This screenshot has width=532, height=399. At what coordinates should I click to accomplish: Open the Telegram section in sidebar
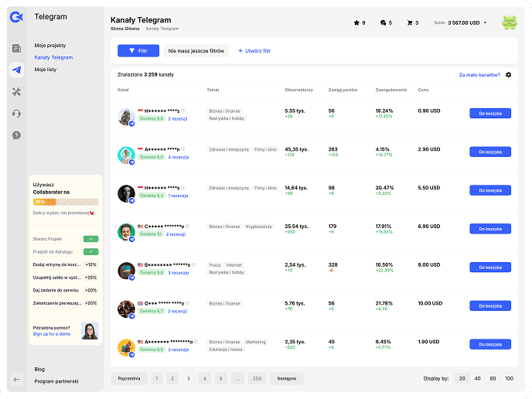[16, 70]
